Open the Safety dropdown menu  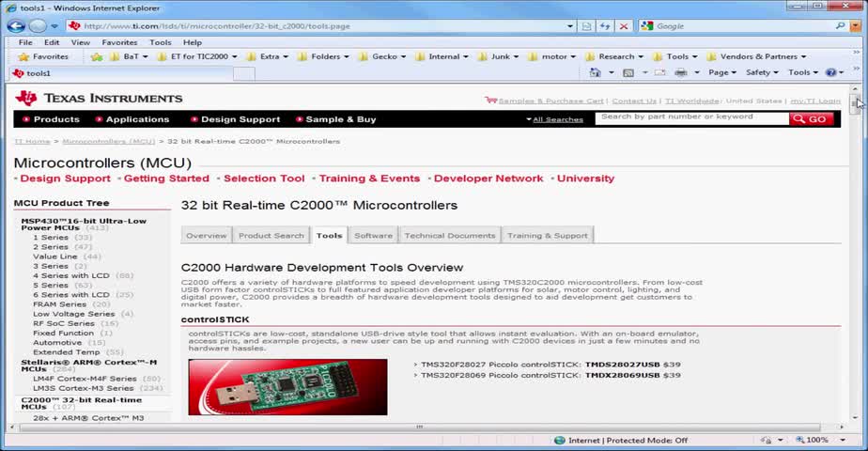(762, 72)
